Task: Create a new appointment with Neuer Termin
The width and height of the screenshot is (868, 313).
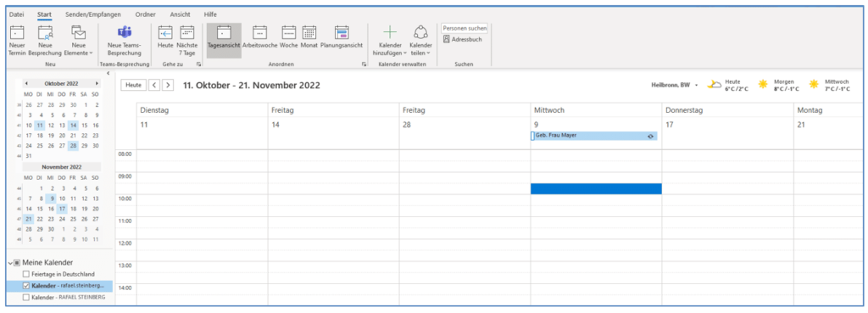Action: coord(17,41)
